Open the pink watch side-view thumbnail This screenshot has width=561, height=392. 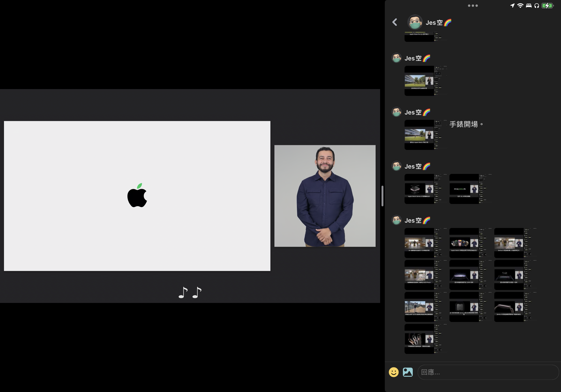point(516,307)
